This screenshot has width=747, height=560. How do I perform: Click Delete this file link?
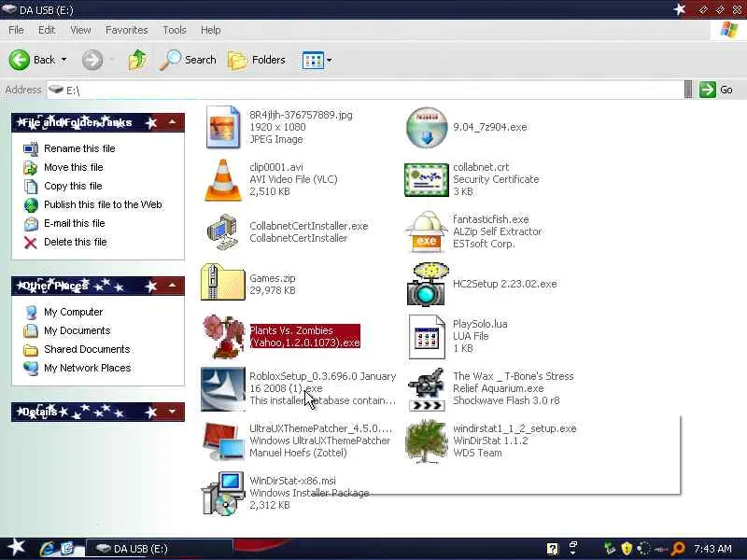(76, 242)
